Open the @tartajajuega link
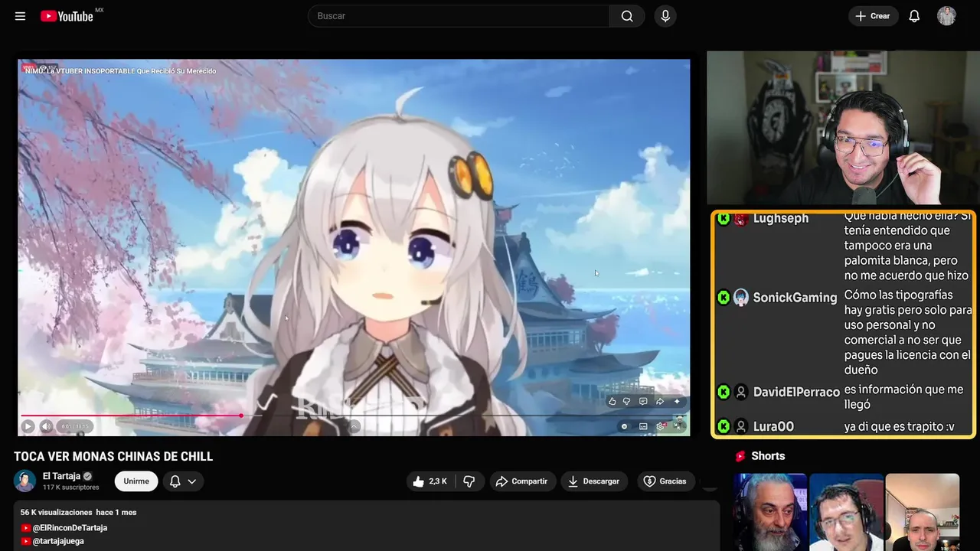This screenshot has height=551, width=980. click(x=58, y=541)
